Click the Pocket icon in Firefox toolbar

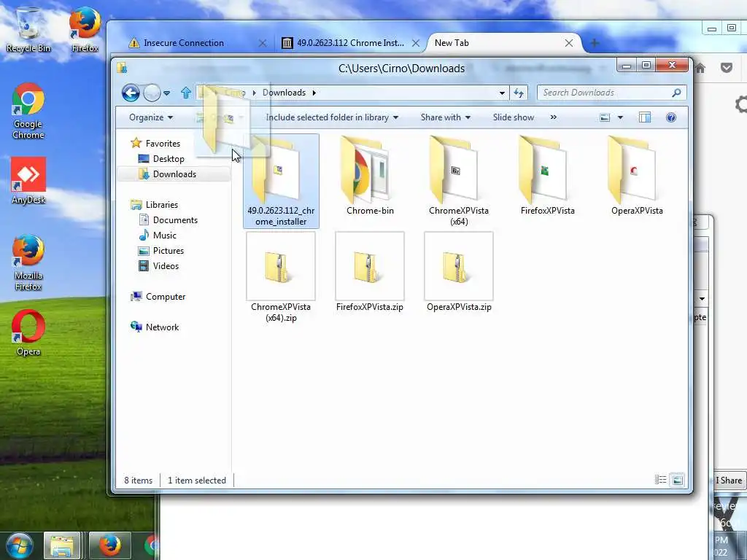[x=727, y=68]
